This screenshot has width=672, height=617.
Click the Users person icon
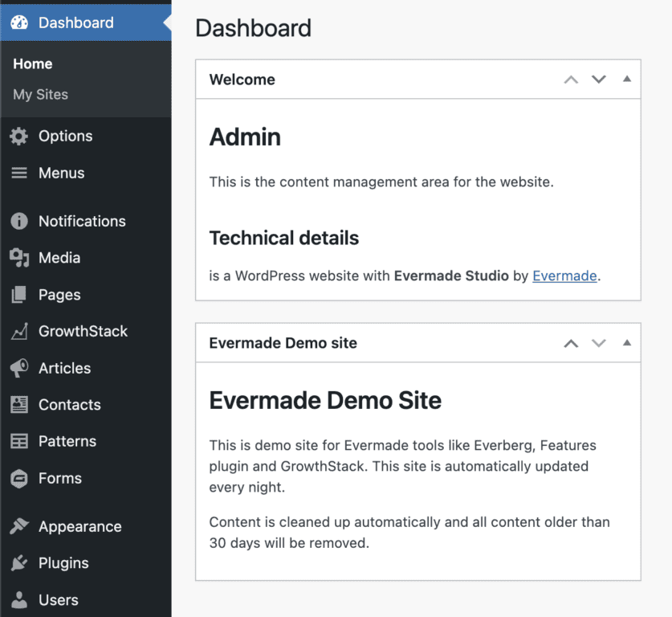(18, 600)
